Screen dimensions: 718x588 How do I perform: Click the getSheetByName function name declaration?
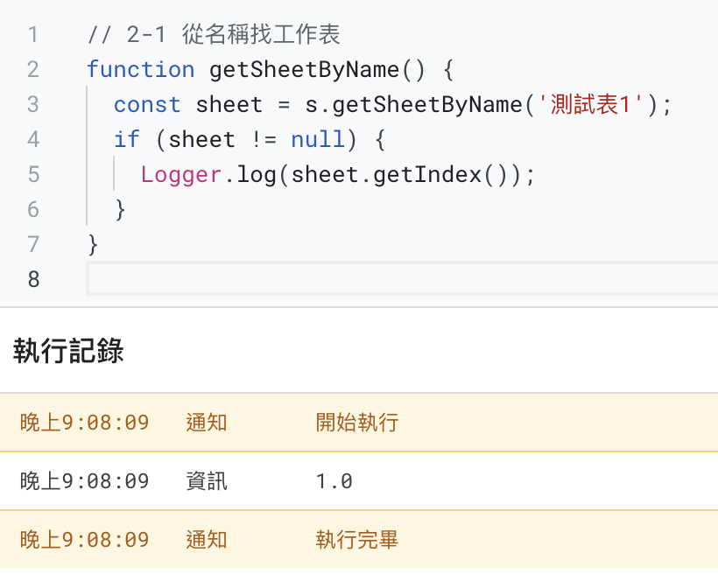(x=304, y=71)
